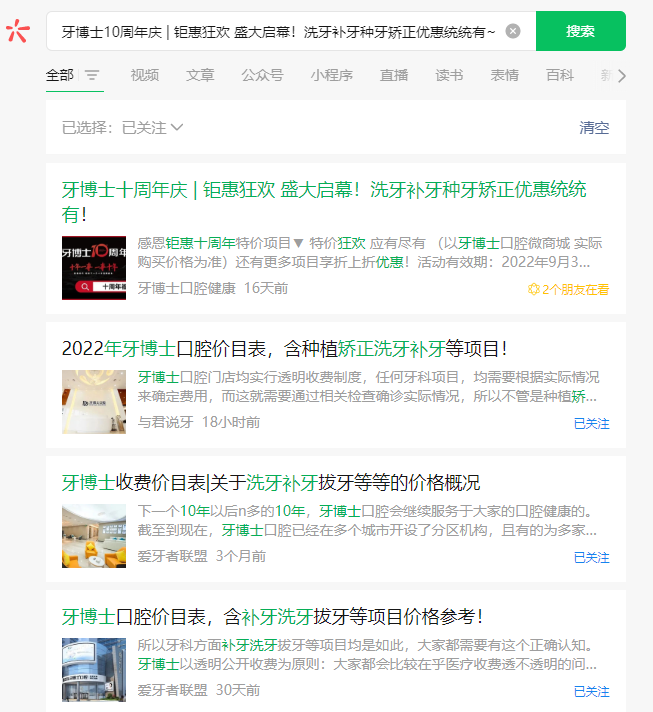Click 已关注 on the 30天前 result
Screen dimensions: 653x712
click(x=591, y=692)
